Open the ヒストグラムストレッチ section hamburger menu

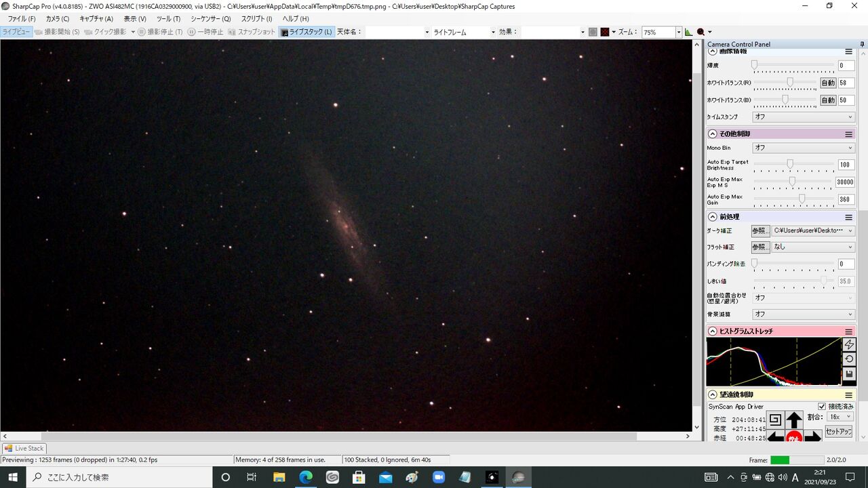(x=848, y=331)
